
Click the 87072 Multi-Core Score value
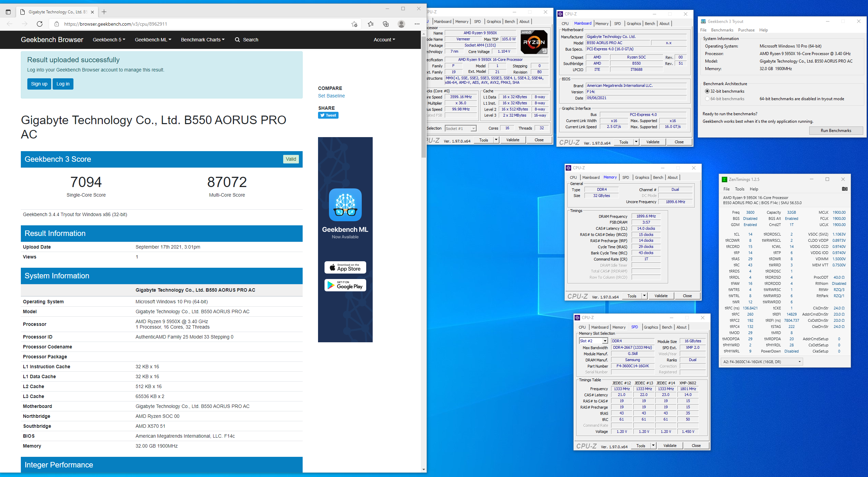[x=227, y=182]
